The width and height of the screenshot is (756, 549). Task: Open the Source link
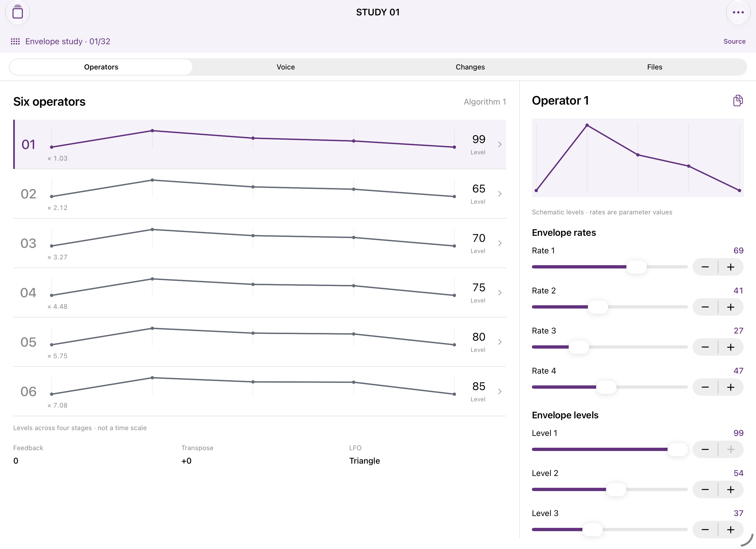pos(734,41)
